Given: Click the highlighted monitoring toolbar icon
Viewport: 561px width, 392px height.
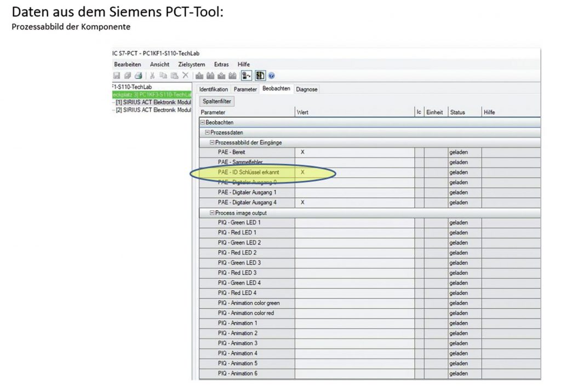Looking at the screenshot, I should (260, 76).
